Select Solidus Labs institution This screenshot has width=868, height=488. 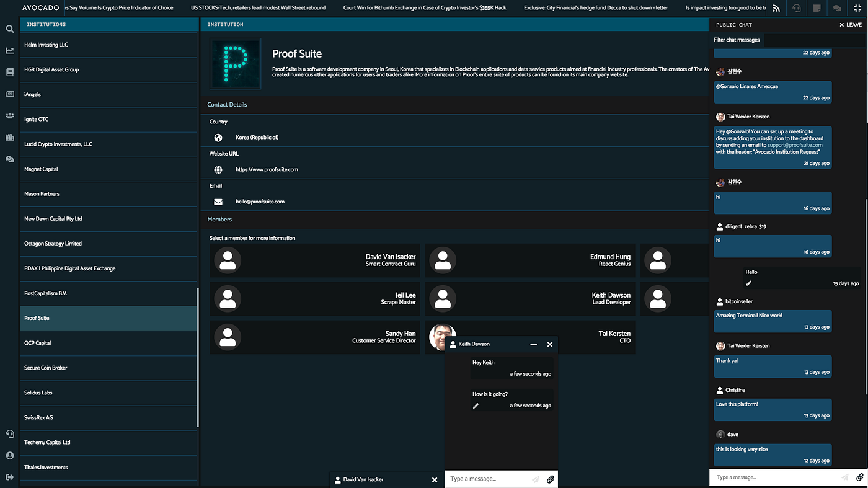pos(108,393)
